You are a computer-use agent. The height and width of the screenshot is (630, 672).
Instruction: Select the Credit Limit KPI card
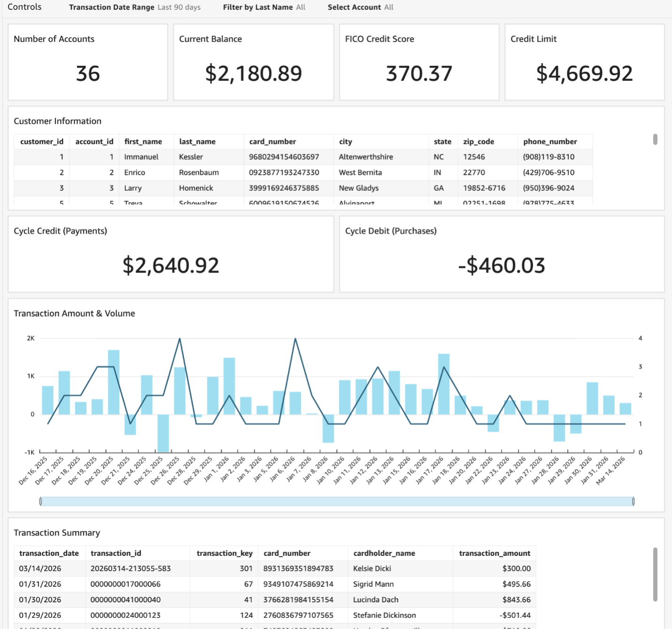coord(584,73)
